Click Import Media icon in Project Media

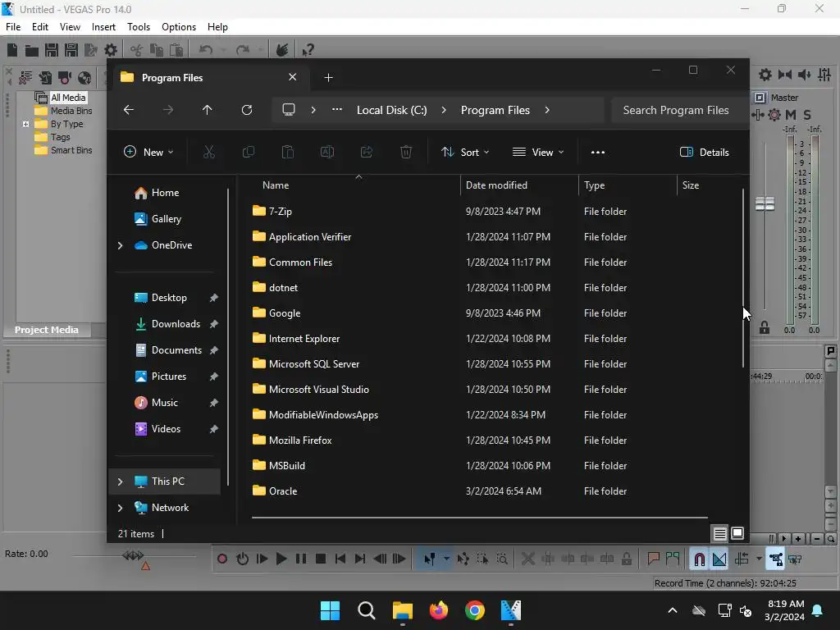pos(46,78)
